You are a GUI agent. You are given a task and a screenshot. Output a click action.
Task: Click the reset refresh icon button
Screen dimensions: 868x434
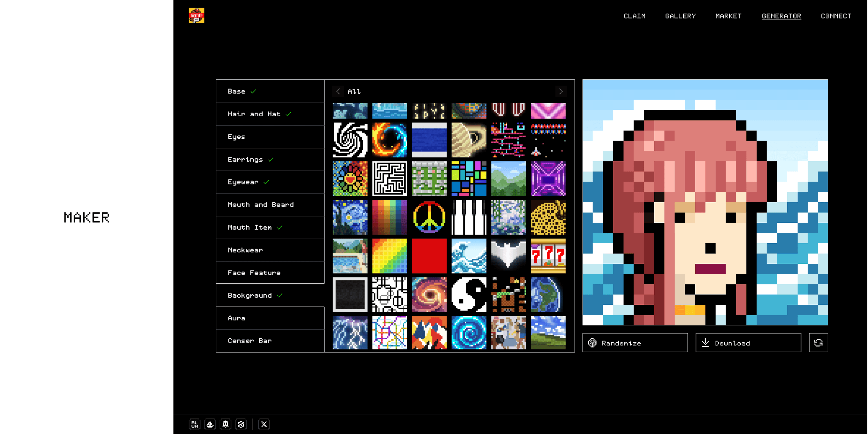[818, 343]
